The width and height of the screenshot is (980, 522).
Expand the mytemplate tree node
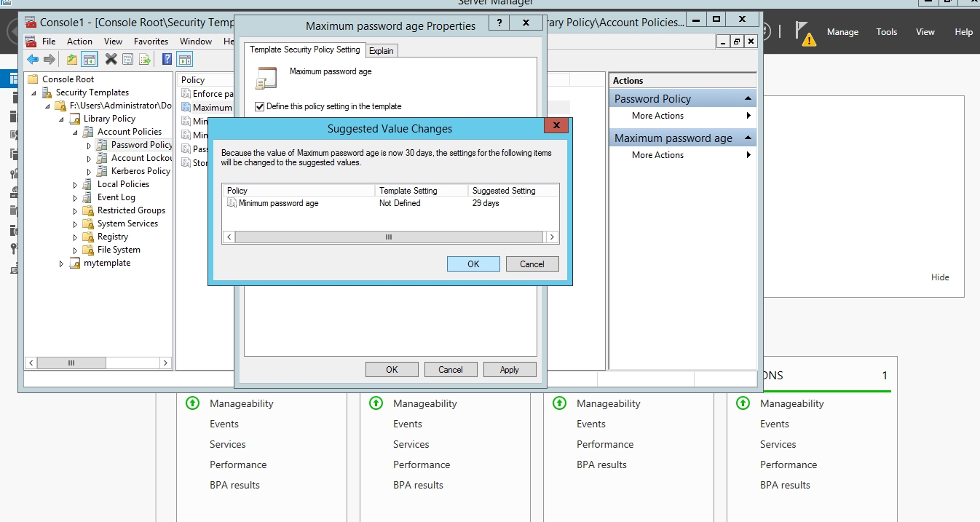[61, 264]
